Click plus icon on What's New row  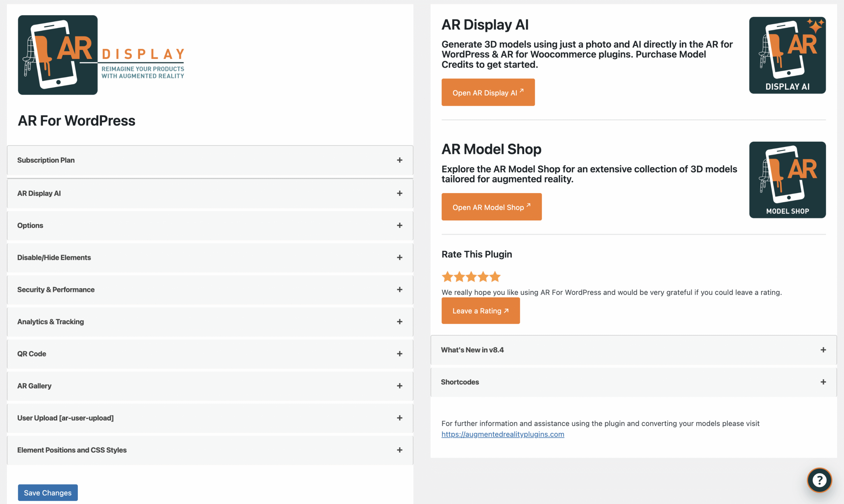[x=823, y=350]
